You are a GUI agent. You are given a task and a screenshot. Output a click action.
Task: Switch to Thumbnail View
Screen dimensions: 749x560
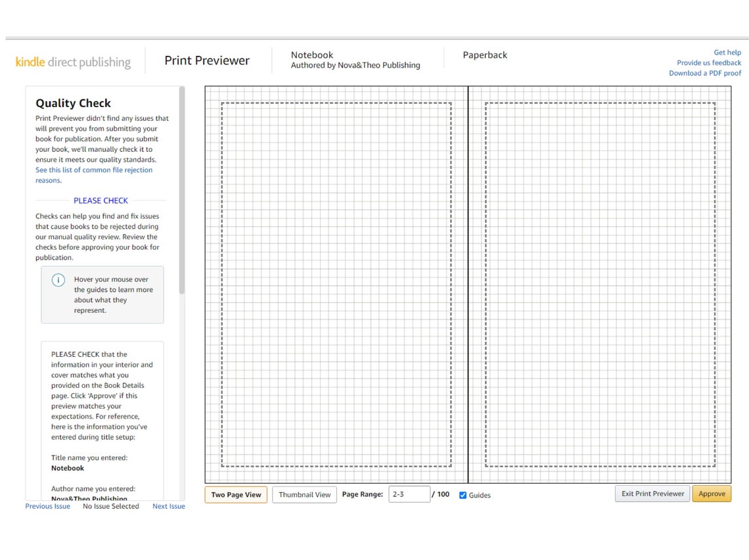305,494
